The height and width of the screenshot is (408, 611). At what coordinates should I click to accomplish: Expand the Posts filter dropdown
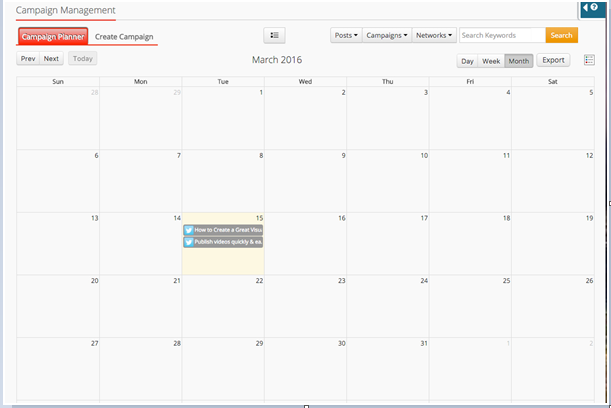pyautogui.click(x=345, y=35)
